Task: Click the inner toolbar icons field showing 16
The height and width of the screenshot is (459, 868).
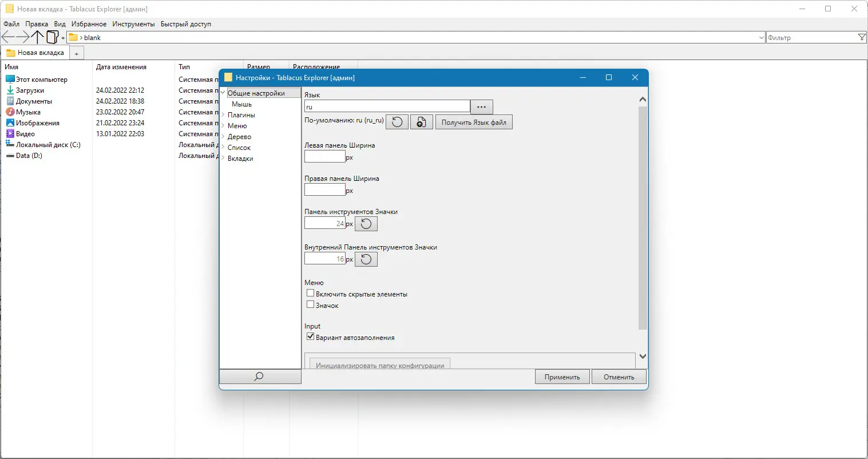Action: (325, 259)
